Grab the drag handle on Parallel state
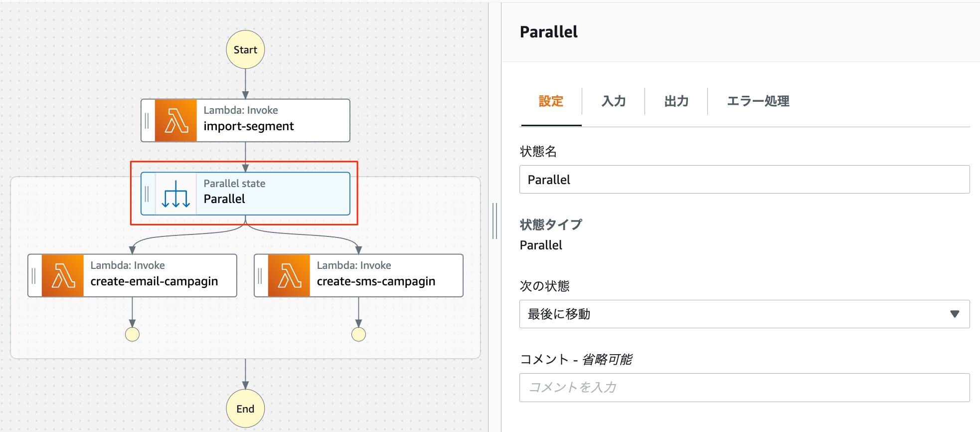This screenshot has height=432, width=980. click(x=147, y=194)
